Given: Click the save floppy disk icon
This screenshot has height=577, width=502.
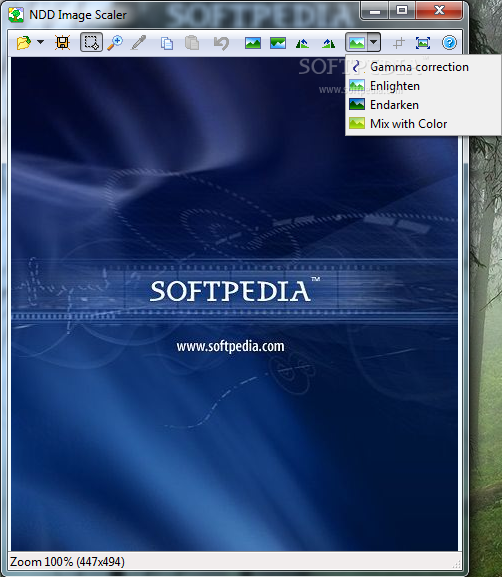Looking at the screenshot, I should click(x=63, y=43).
